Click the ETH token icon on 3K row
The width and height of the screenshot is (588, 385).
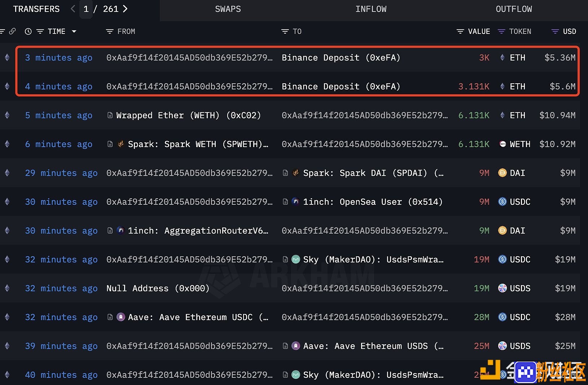tap(502, 57)
